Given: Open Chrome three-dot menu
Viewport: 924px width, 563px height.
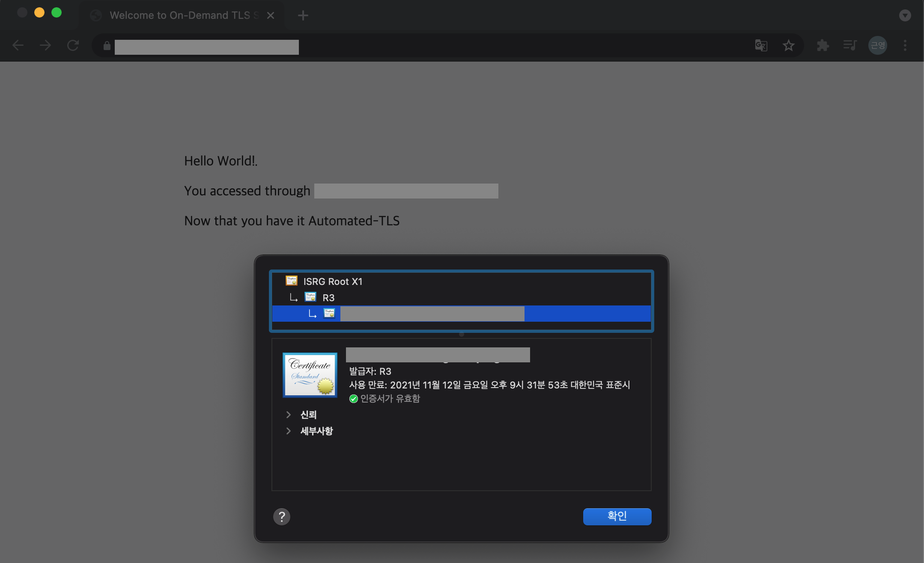Looking at the screenshot, I should pos(905,45).
